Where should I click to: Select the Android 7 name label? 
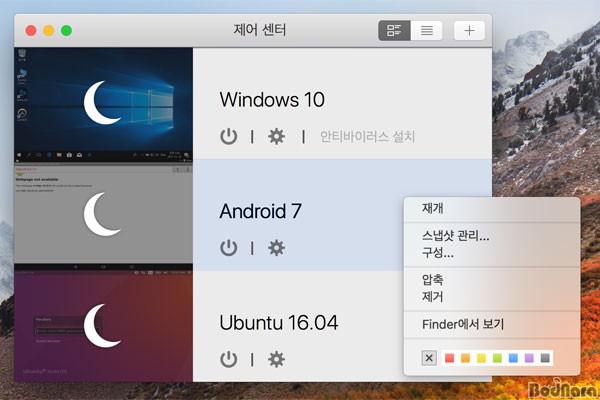261,211
